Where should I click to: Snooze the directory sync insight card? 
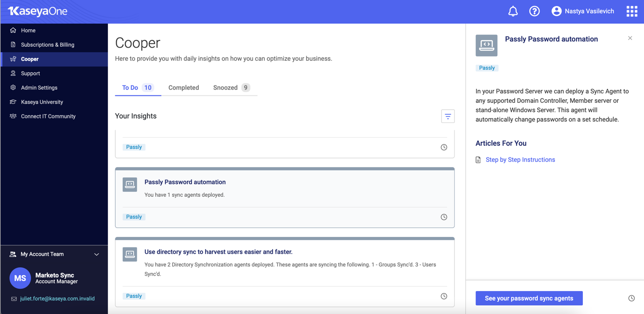click(x=444, y=296)
